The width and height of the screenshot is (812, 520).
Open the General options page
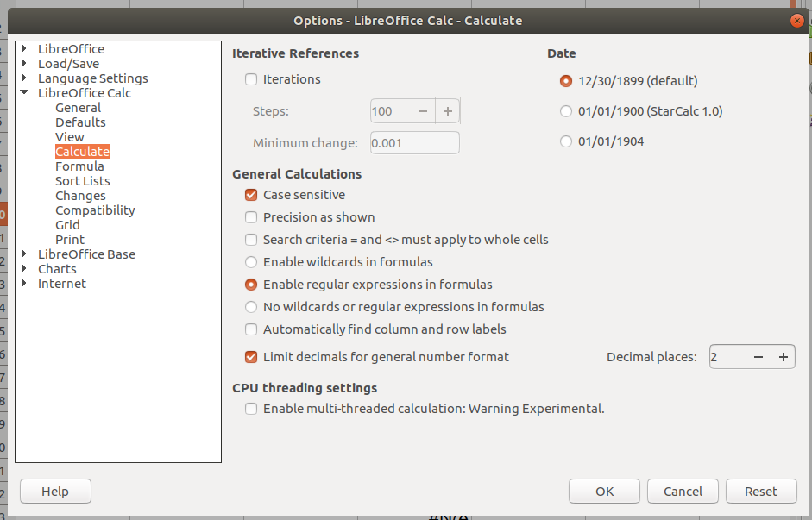pyautogui.click(x=79, y=108)
